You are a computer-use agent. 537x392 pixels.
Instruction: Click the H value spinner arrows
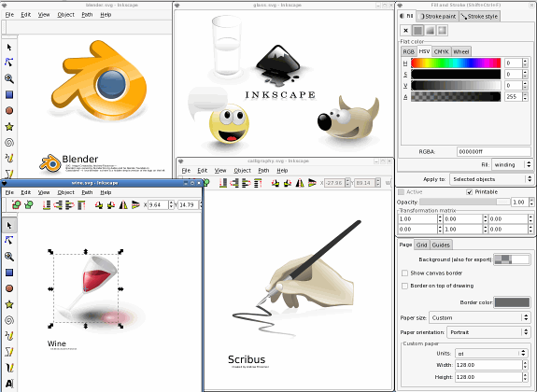pyautogui.click(x=525, y=63)
